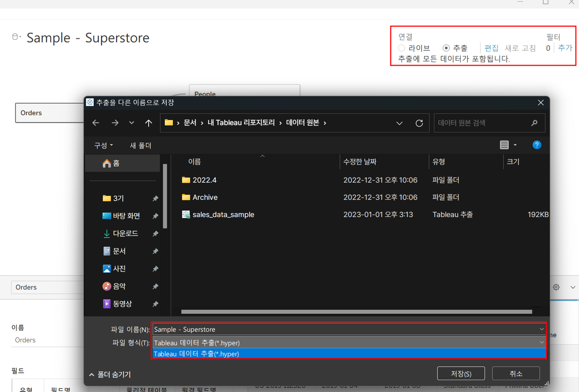Sort files by 유형 column
Image resolution: width=579 pixels, height=392 pixels.
point(439,162)
